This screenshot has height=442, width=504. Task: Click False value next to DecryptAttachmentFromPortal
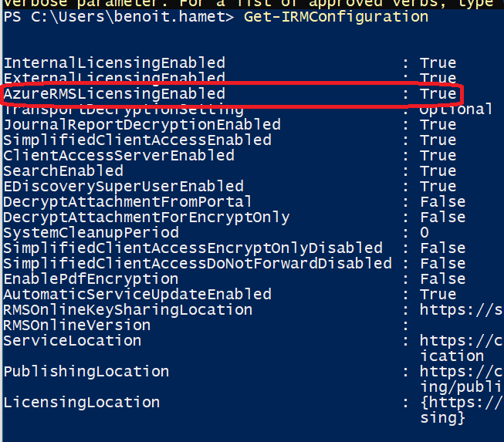click(x=443, y=202)
